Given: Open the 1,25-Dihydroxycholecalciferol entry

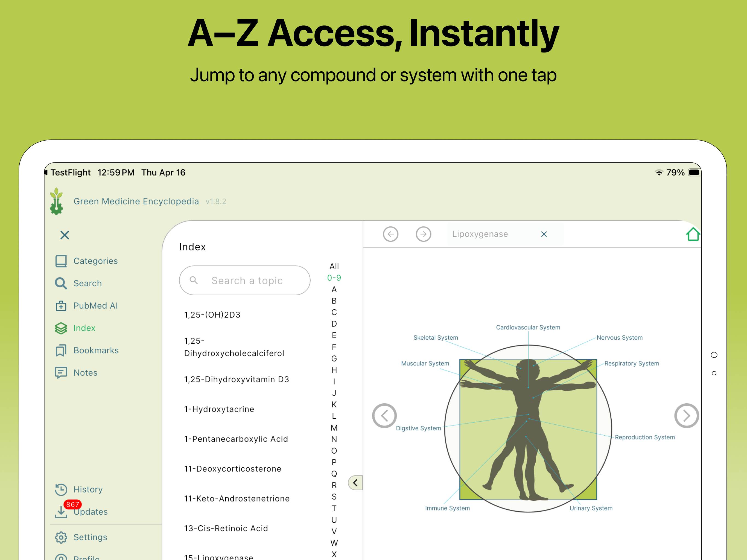Looking at the screenshot, I should point(234,347).
